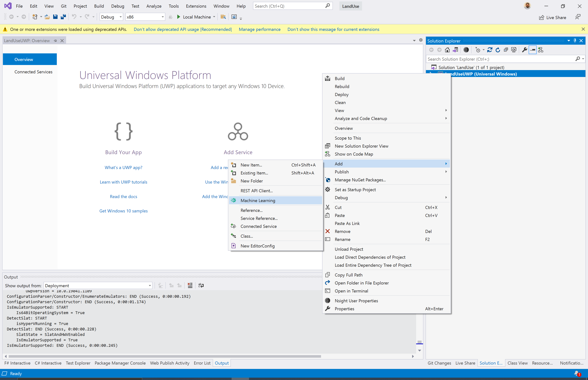
Task: Switch to the Error List tab
Action: coord(202,363)
